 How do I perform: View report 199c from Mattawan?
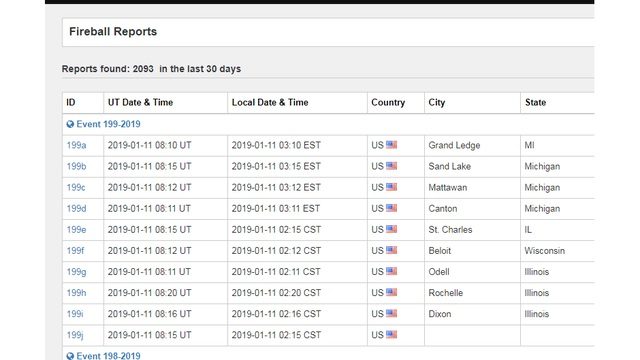coord(76,188)
